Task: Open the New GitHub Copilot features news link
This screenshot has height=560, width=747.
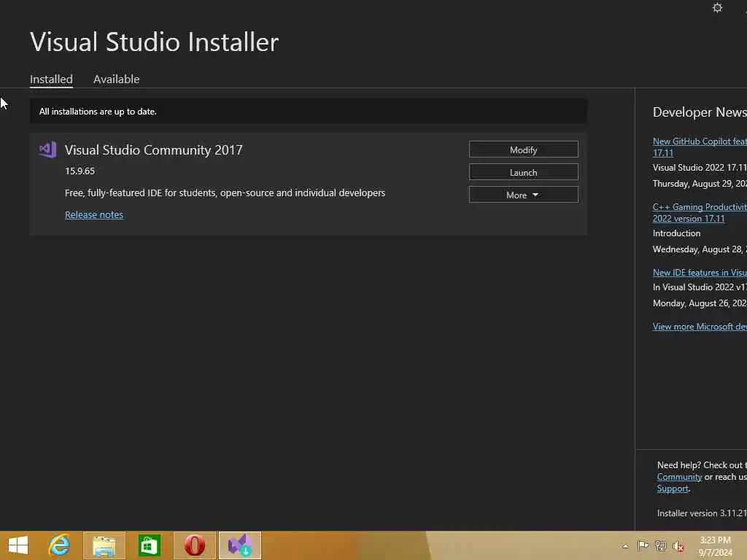Action: pyautogui.click(x=700, y=147)
